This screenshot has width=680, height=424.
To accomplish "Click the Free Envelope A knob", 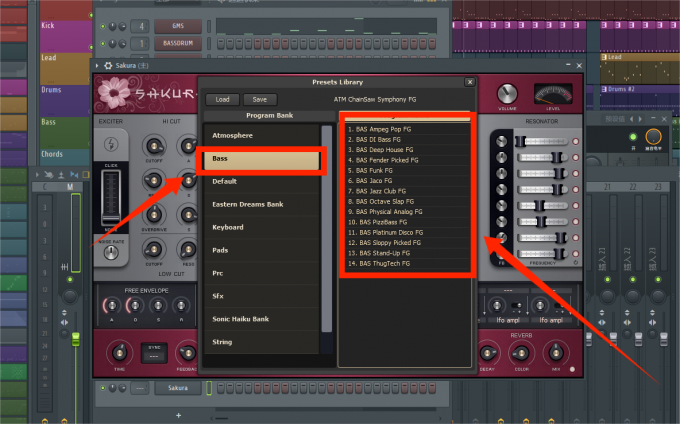I will tap(111, 306).
